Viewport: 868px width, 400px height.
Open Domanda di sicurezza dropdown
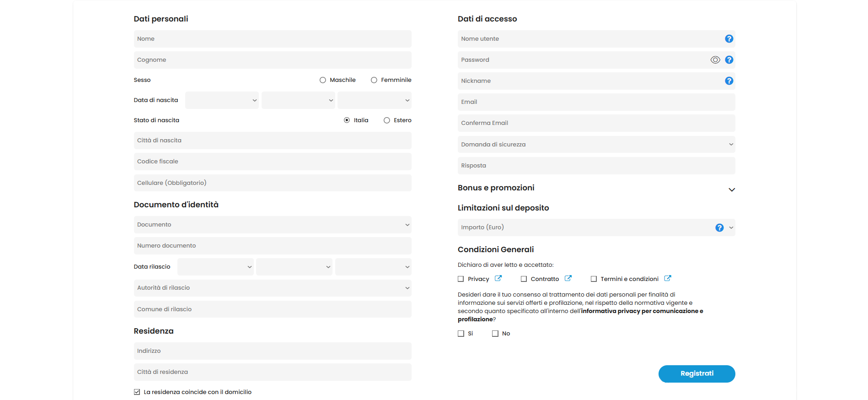click(x=596, y=145)
